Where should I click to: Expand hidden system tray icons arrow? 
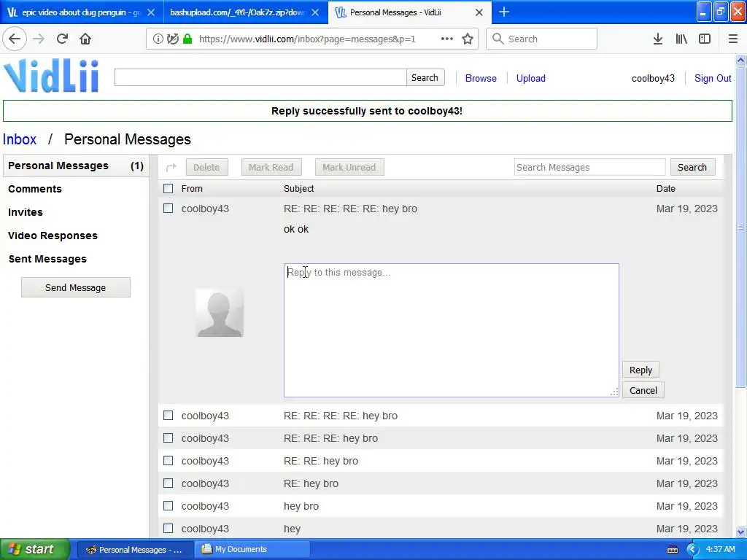pyautogui.click(x=692, y=550)
